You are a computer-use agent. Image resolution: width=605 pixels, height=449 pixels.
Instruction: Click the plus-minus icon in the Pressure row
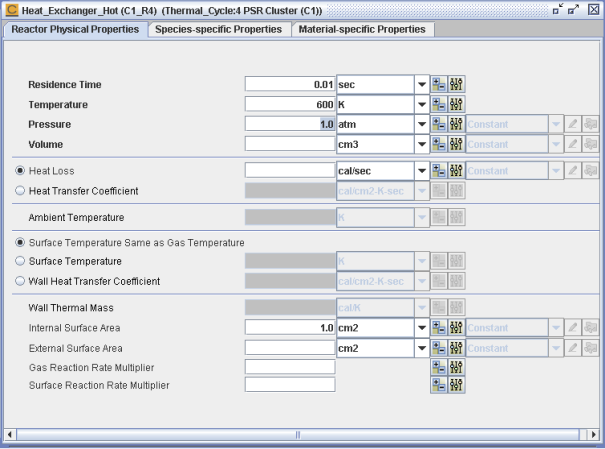click(439, 124)
